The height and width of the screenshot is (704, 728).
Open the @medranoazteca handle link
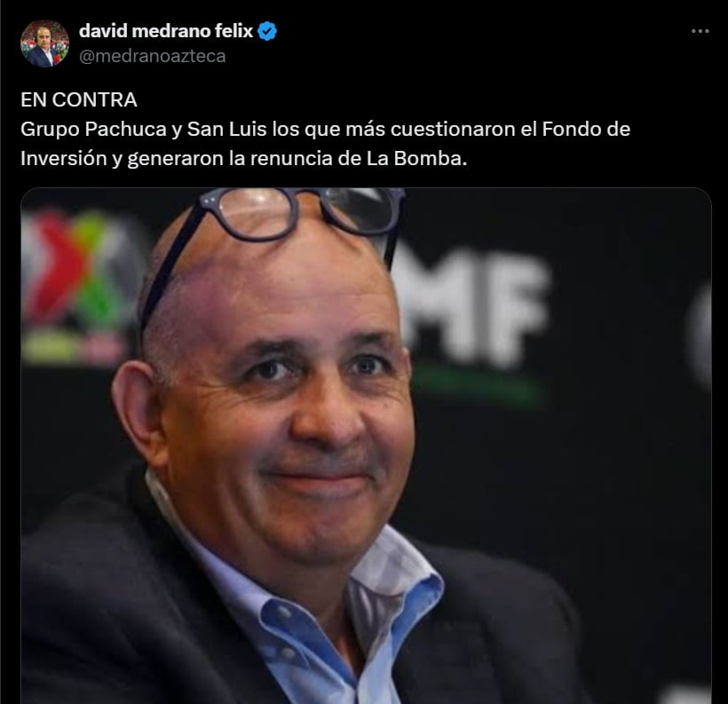153,56
